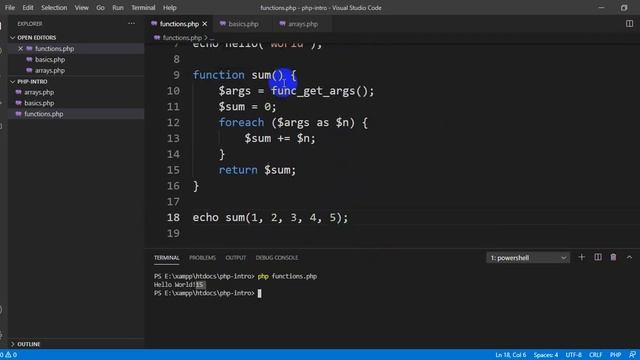Split the terminal pane
The width and height of the screenshot is (640, 360).
pos(598,257)
